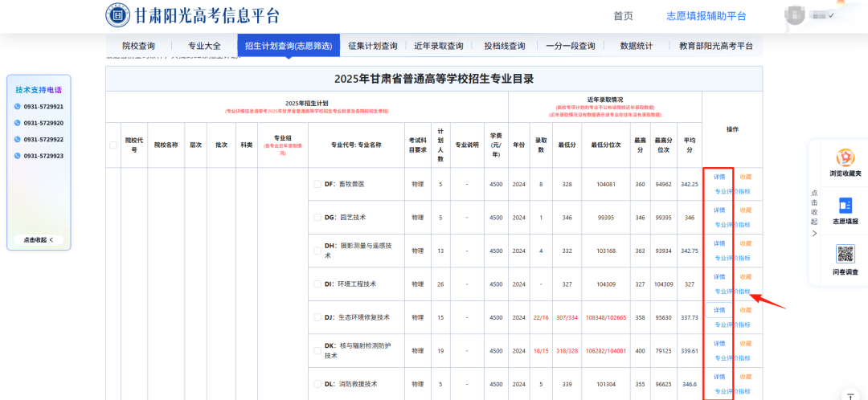
Task: Check the DH 摄影测量与遥感技术 checkbox
Action: point(317,251)
